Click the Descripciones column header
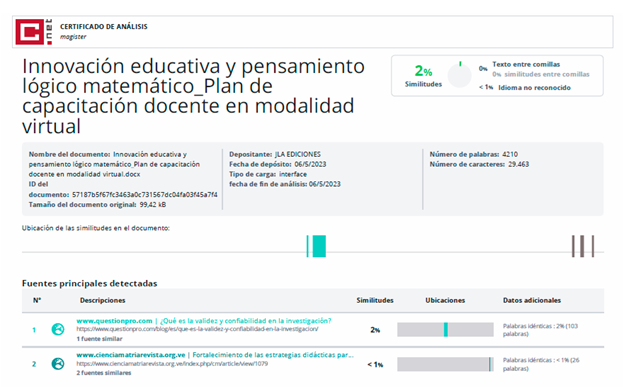Image resolution: width=624 pixels, height=387 pixels. click(x=103, y=300)
